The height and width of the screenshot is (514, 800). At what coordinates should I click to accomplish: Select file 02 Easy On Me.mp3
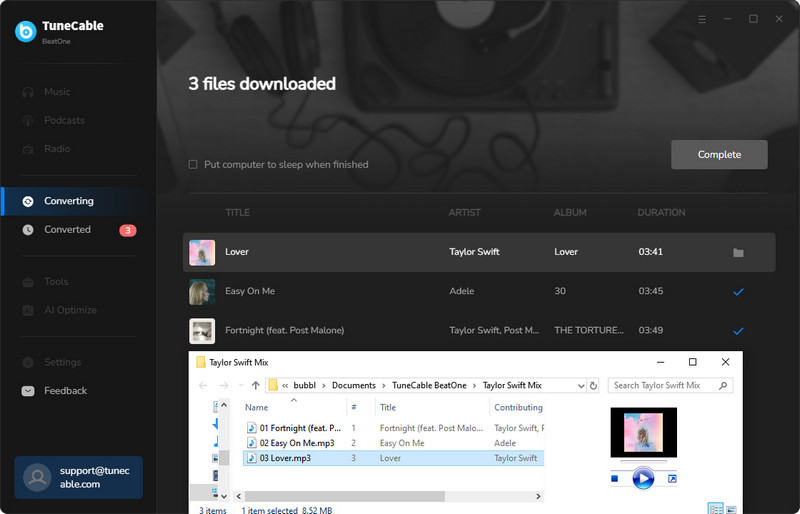[297, 443]
